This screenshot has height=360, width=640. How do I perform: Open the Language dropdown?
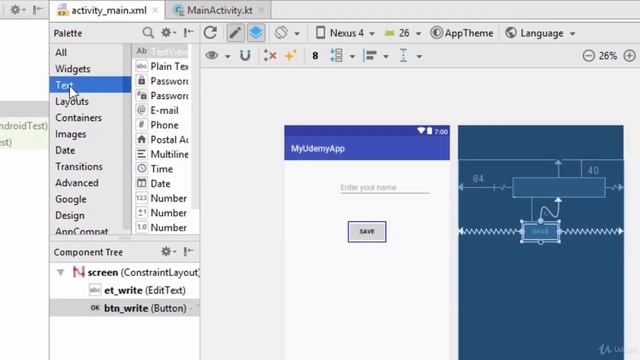(x=540, y=33)
